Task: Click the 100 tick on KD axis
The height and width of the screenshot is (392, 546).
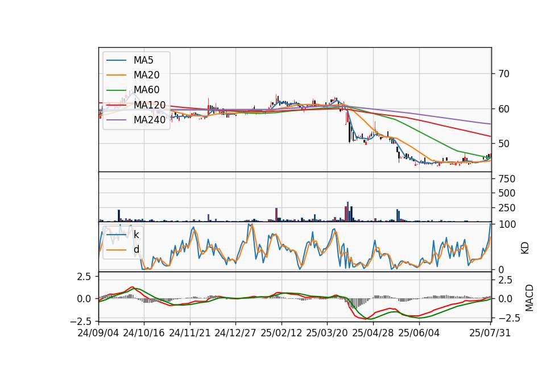Action: pyautogui.click(x=507, y=224)
